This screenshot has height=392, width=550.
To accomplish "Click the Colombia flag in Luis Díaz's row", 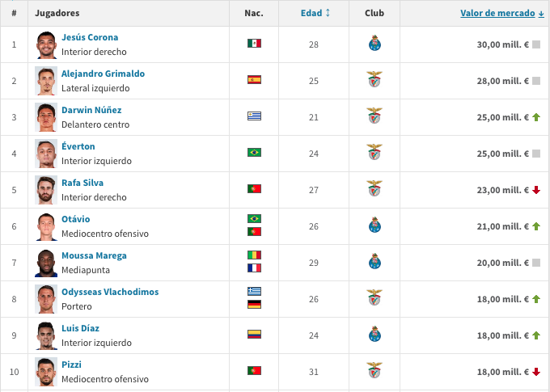I will click(254, 334).
